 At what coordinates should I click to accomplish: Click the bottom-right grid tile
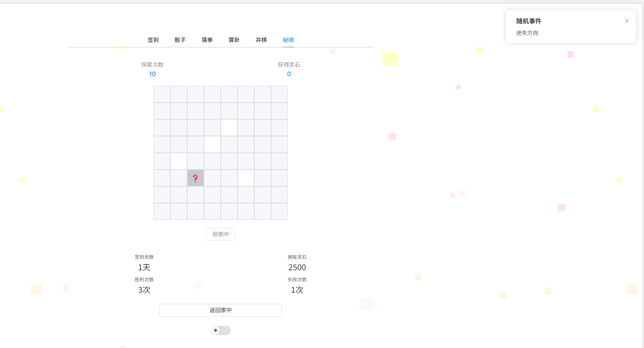tap(279, 212)
